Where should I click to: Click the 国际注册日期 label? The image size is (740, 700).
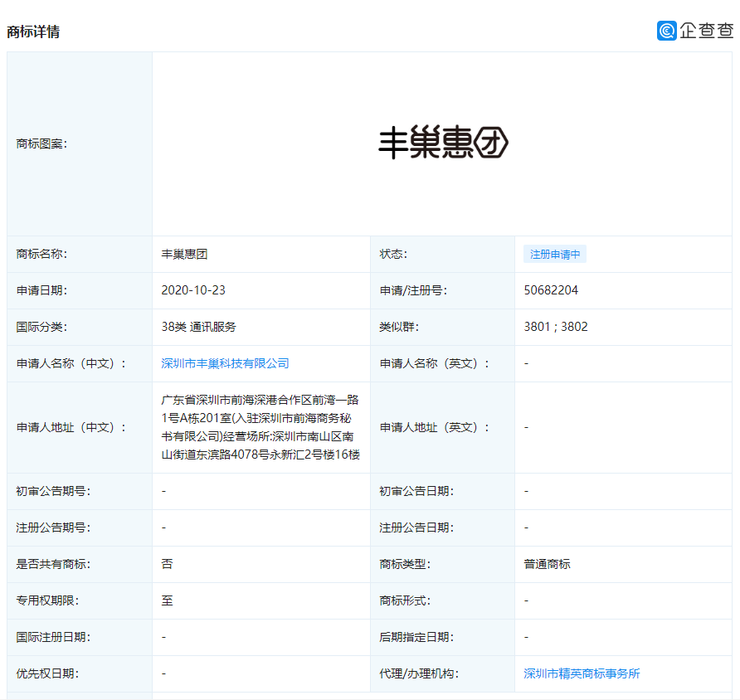tap(53, 637)
